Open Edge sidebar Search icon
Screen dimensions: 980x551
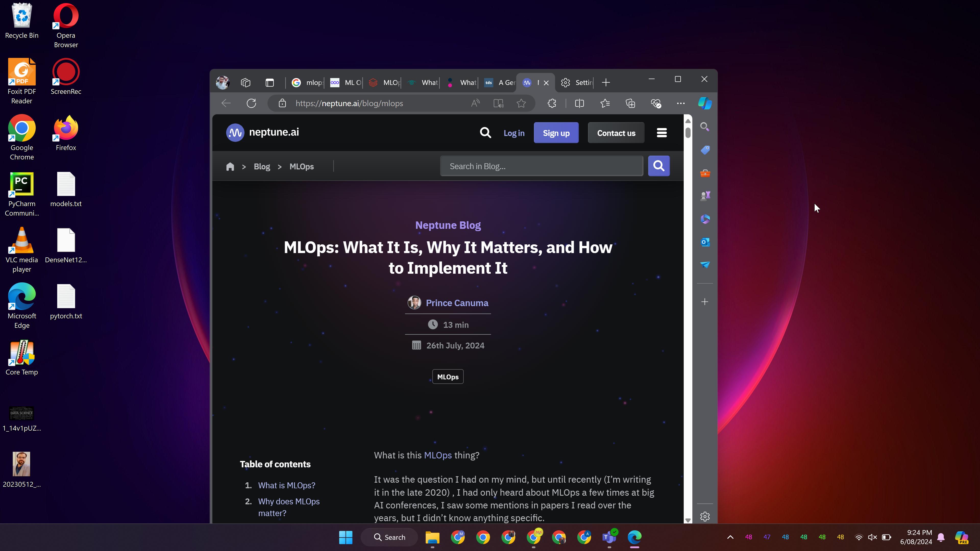705,127
